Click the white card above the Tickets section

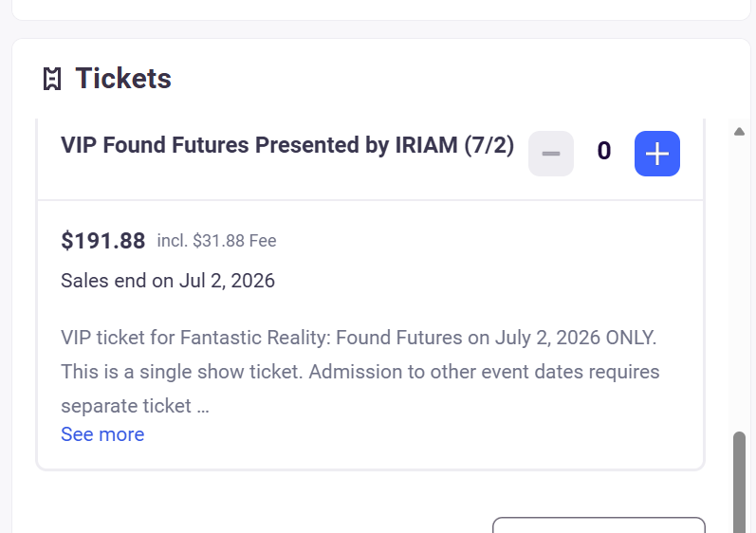click(379, 9)
